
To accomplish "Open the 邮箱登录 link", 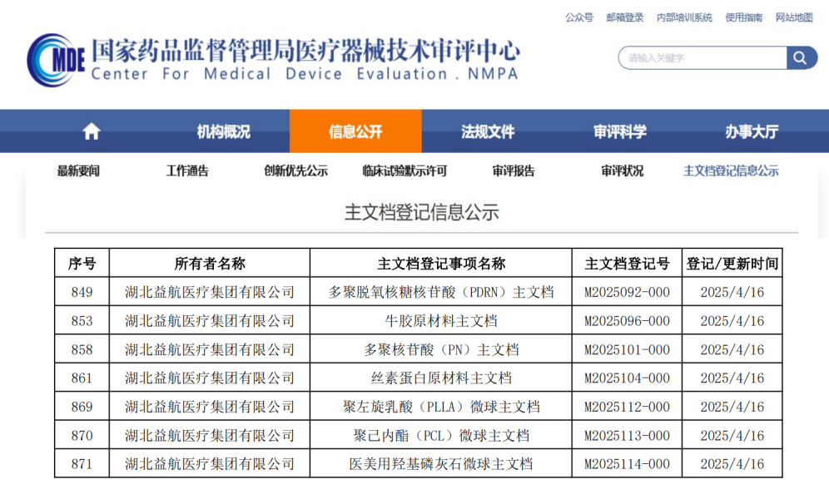I will (625, 17).
